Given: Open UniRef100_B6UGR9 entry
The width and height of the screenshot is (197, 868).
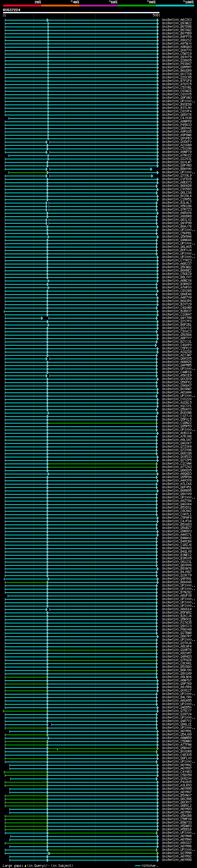Looking at the screenshot, I should [177, 71].
